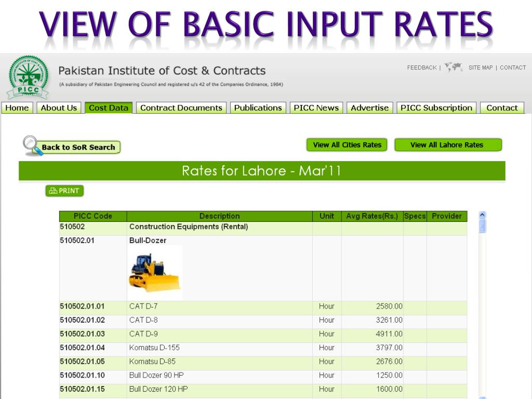The height and width of the screenshot is (399, 532).
Task: Click the printer icon on PRINT button
Action: (53, 191)
